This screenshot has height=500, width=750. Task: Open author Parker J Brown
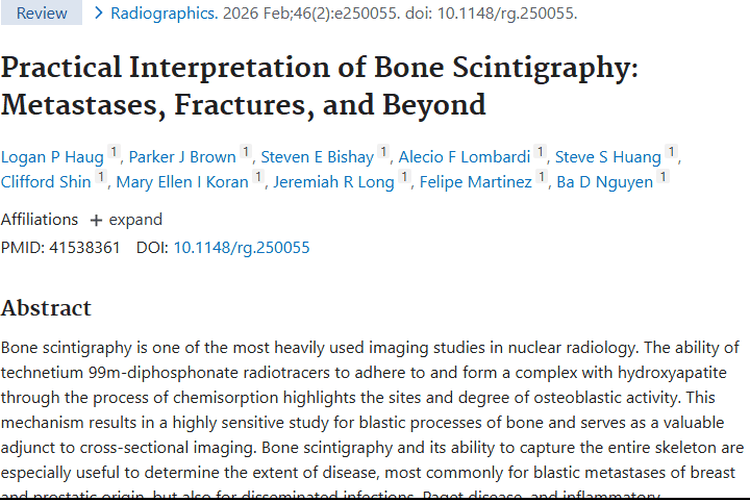point(183,157)
